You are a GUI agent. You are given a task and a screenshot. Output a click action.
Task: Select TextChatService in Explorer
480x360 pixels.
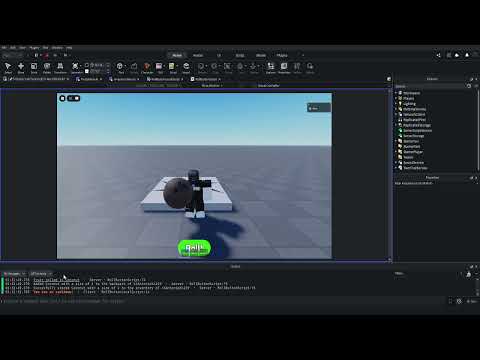point(415,168)
